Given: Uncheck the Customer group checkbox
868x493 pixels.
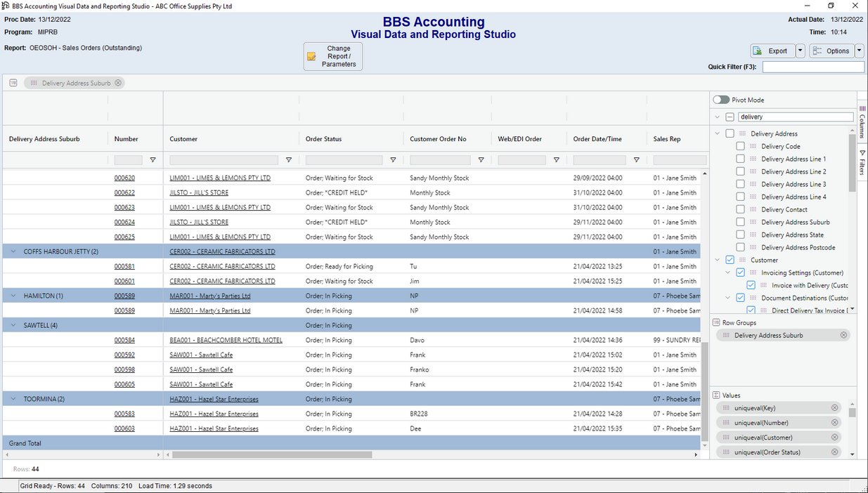Looking at the screenshot, I should pos(730,261).
